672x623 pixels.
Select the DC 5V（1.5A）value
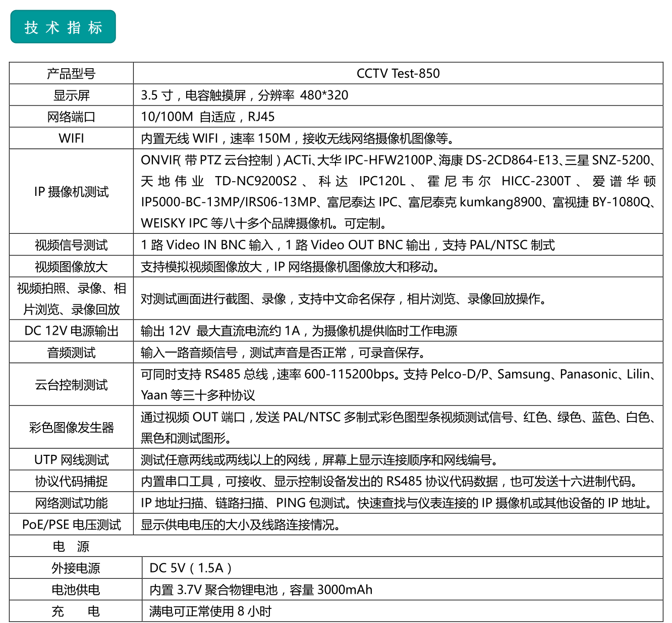tap(191, 568)
